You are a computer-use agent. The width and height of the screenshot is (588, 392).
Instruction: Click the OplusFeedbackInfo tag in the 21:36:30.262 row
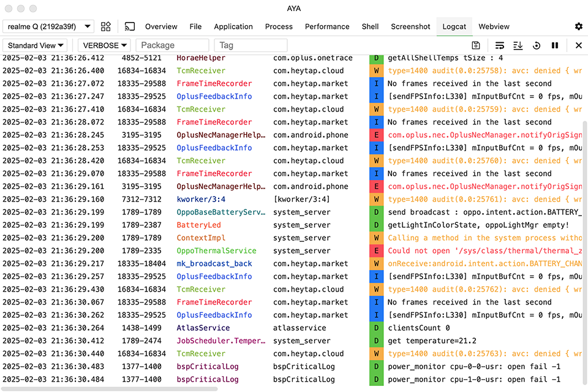coord(214,315)
